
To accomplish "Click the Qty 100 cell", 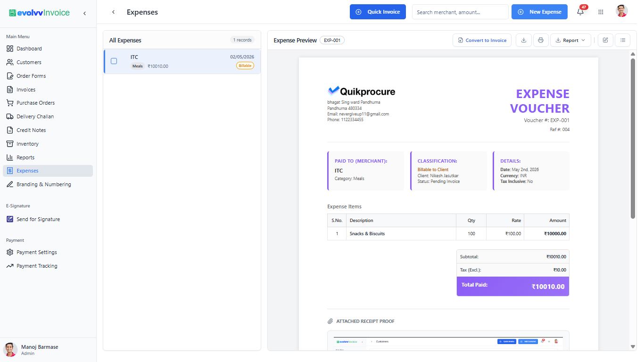I will pyautogui.click(x=471, y=234).
